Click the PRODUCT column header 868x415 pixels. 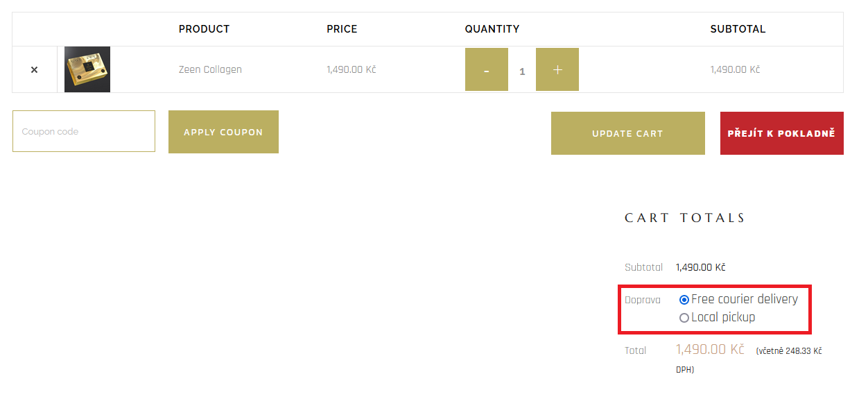(x=204, y=29)
